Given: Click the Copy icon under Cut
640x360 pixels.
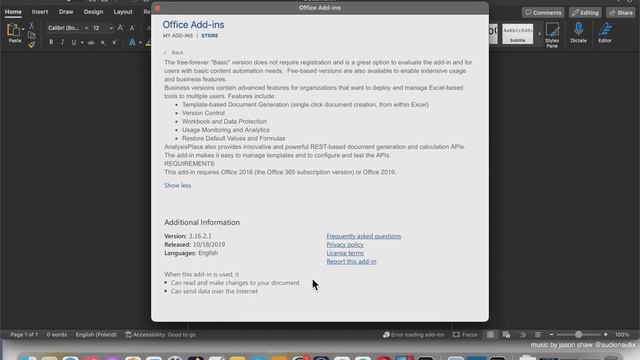Looking at the screenshot, I should (x=31, y=36).
